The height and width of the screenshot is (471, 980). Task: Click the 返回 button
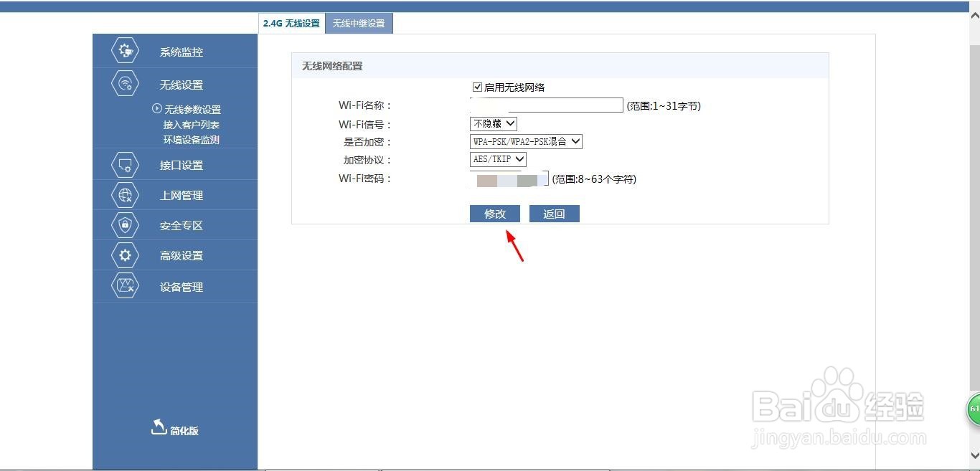coord(554,213)
